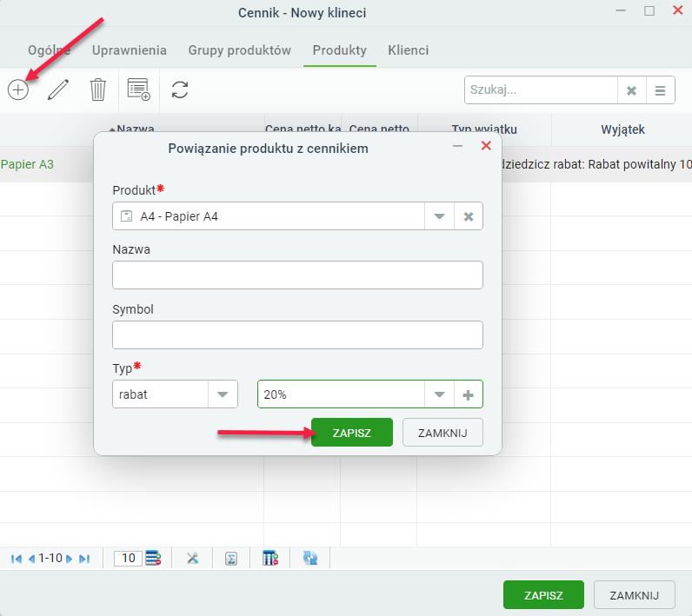The image size is (692, 616).
Task: Click the add-from-list toolbar icon
Action: point(138,89)
